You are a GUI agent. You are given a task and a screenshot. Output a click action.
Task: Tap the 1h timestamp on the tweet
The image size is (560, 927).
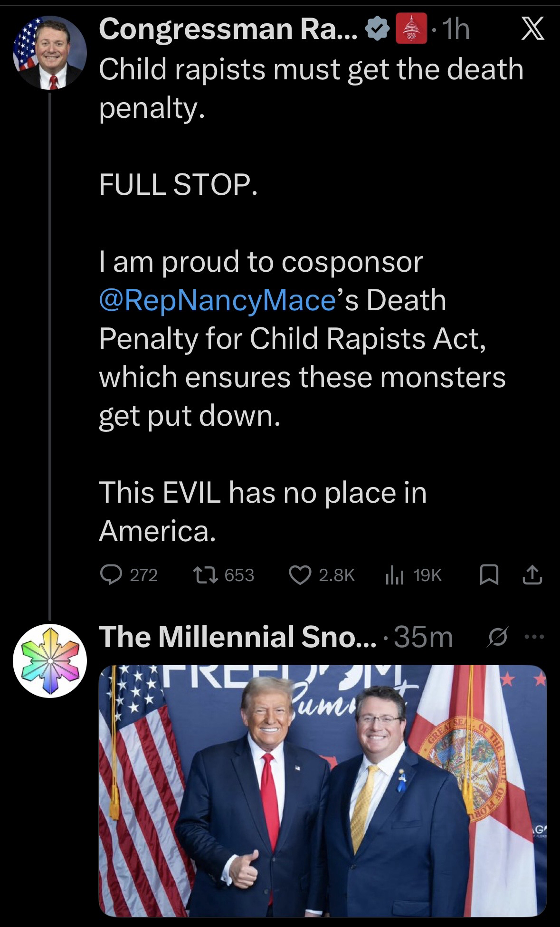pos(455,30)
